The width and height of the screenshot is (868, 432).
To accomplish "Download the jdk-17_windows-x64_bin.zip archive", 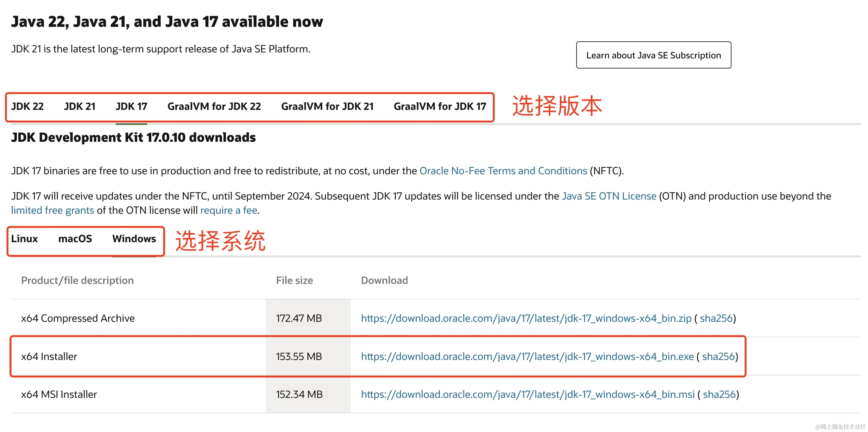I will click(526, 318).
